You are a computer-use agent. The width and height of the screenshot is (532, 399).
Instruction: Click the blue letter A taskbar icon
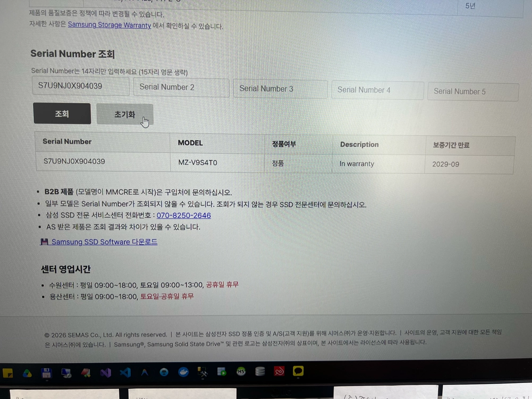coord(145,372)
